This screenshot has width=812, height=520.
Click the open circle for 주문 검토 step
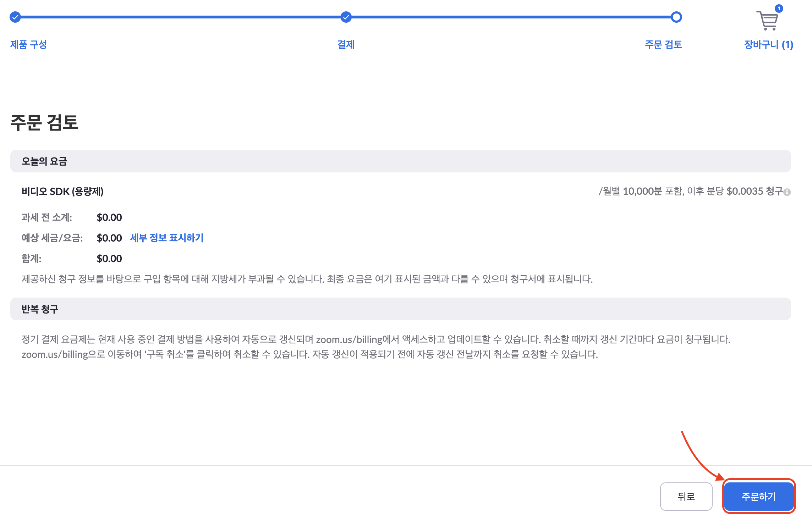pos(676,17)
